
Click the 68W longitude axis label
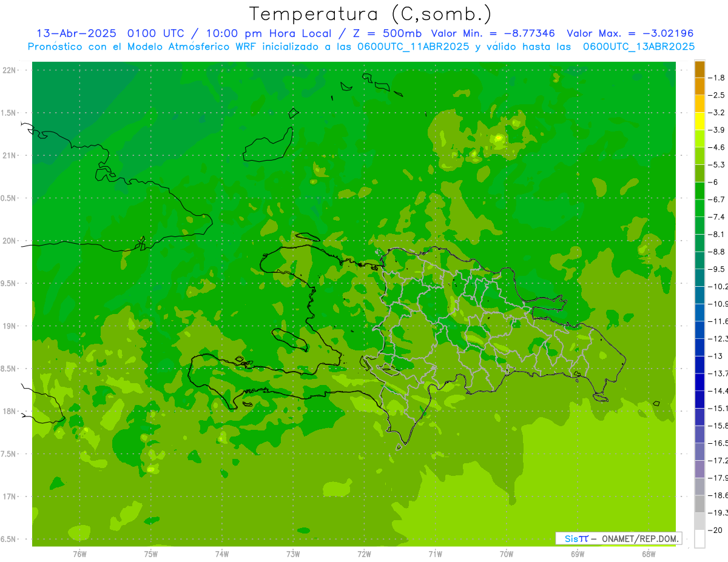[649, 554]
